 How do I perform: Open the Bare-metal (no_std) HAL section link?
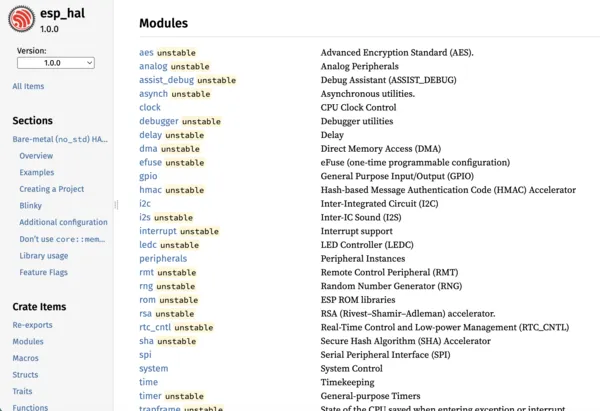[x=60, y=139]
